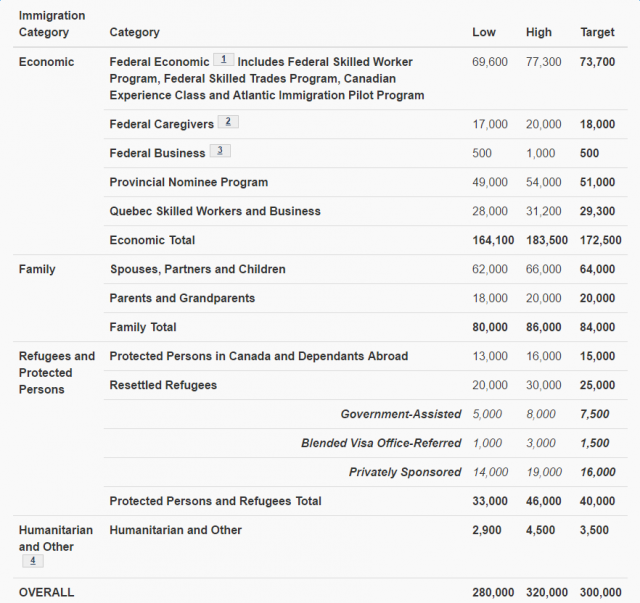The width and height of the screenshot is (640, 603).
Task: Select the Privately Sponsored sub-category label
Action: click(x=405, y=472)
